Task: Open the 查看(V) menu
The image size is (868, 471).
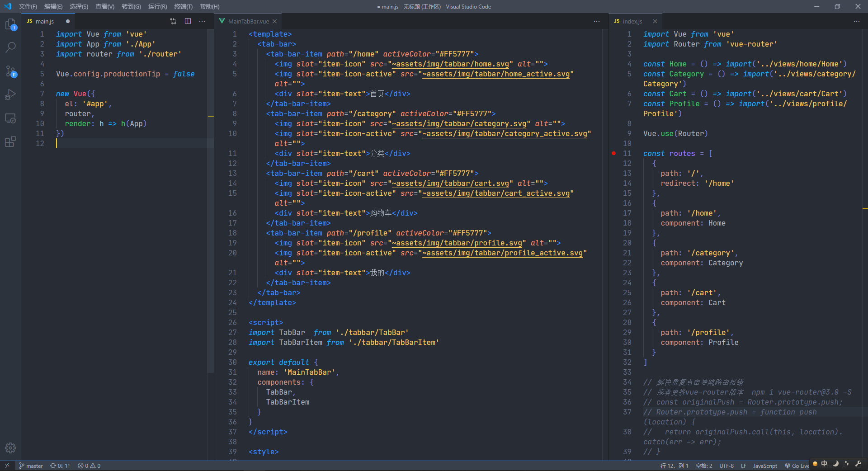Action: click(105, 6)
